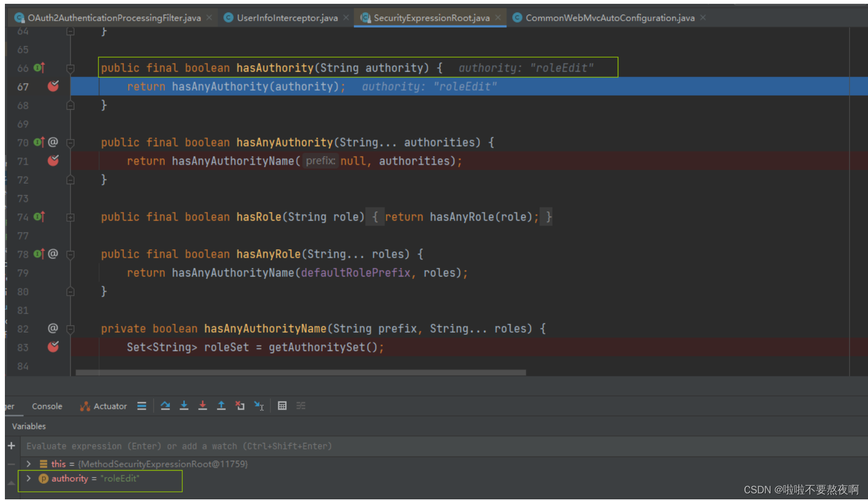The width and height of the screenshot is (868, 501).
Task: Click fold end marker at line 68
Action: [70, 105]
